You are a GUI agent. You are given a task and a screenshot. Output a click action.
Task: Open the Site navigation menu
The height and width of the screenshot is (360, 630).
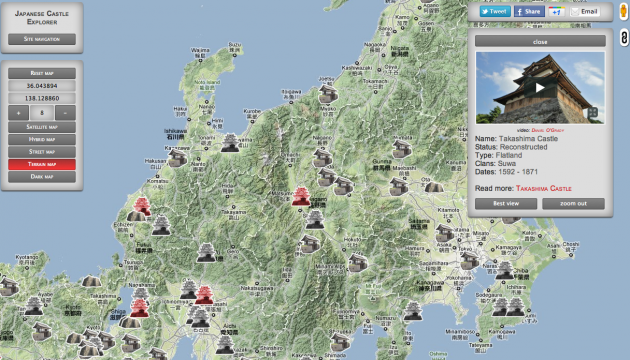pos(42,39)
